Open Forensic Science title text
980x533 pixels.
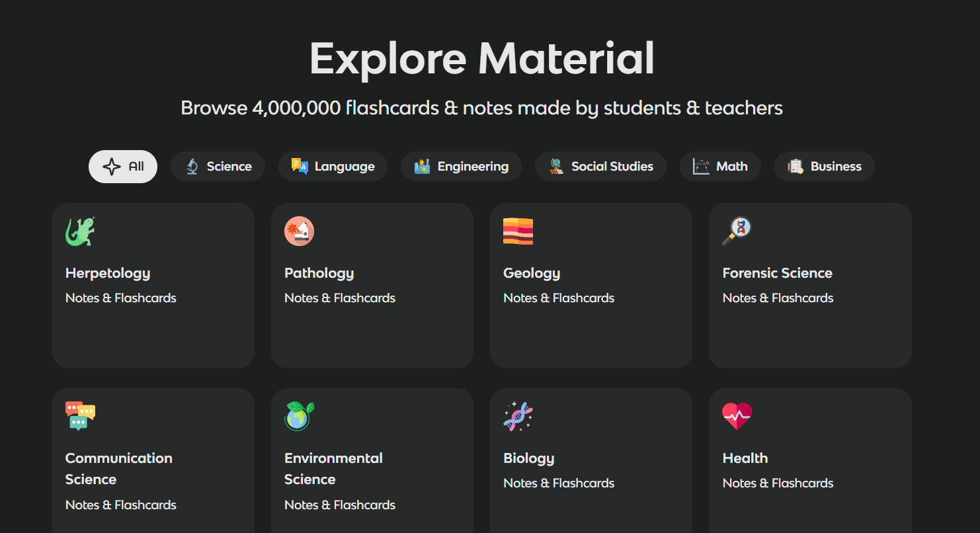point(777,273)
